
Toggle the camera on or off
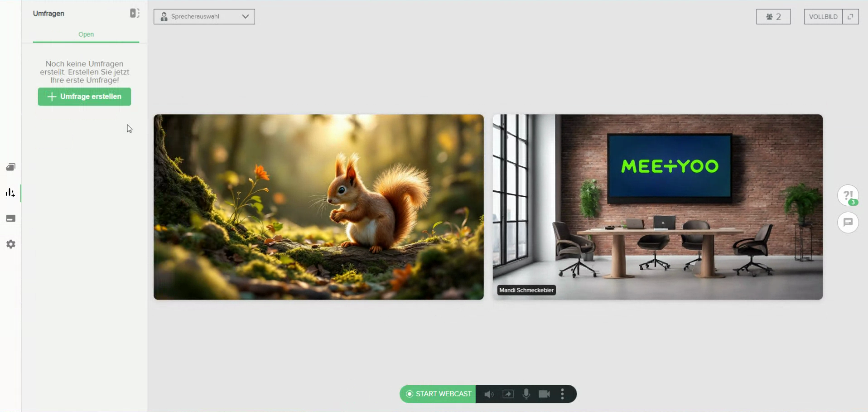[544, 394]
